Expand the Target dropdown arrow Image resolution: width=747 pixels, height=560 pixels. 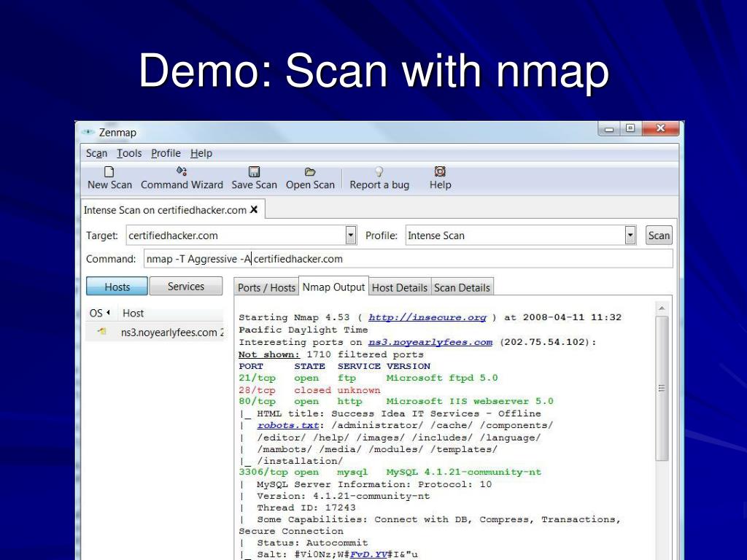(351, 236)
